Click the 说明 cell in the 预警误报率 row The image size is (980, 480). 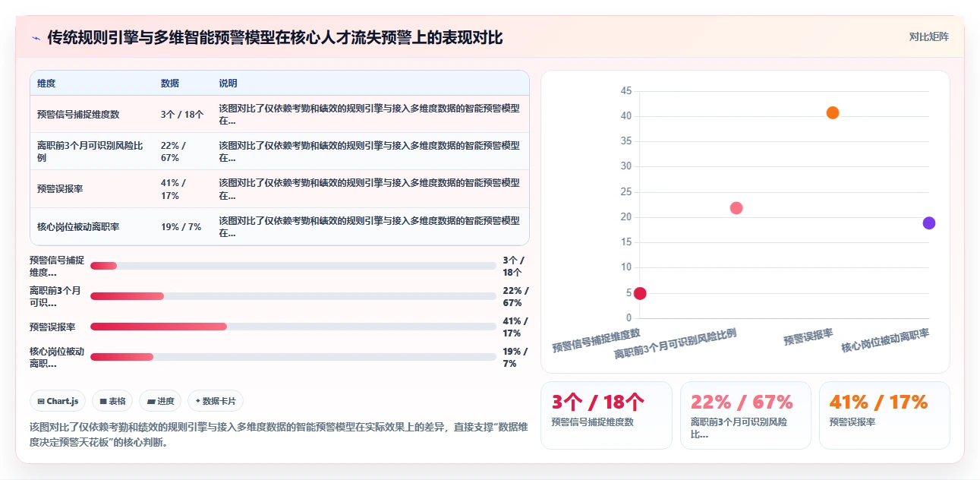tap(370, 189)
